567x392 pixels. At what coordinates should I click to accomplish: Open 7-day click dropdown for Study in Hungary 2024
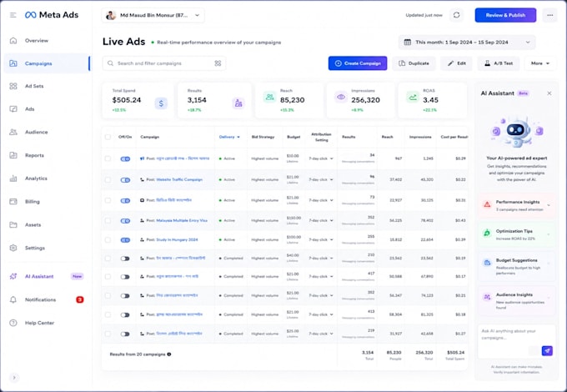tap(321, 239)
